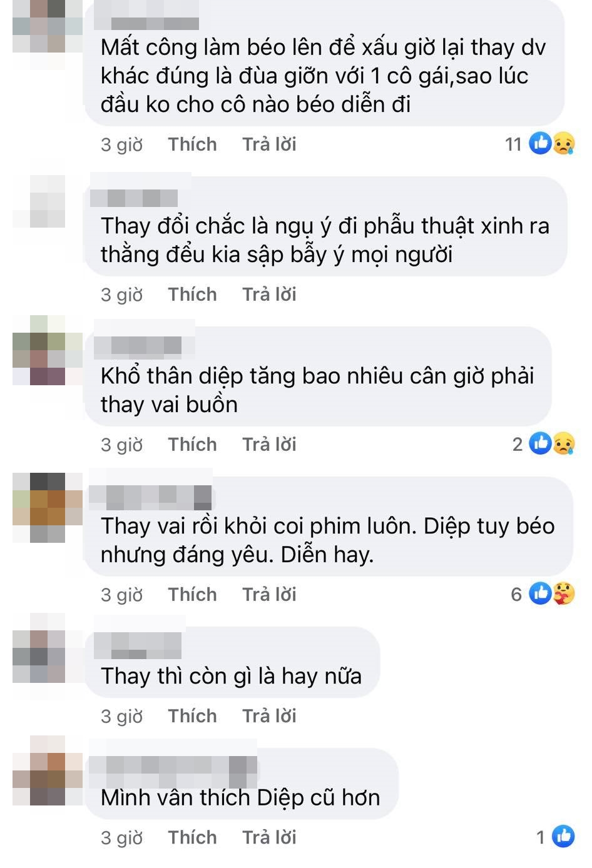
Task: Like the 'Thay thì còn gì' comment
Action: [192, 716]
